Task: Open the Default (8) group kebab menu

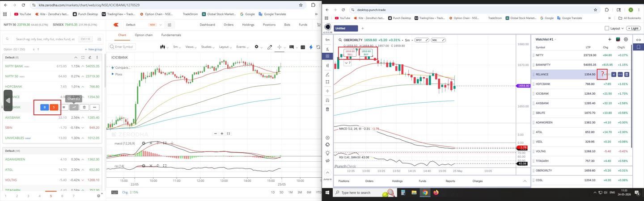Action: tap(97, 57)
